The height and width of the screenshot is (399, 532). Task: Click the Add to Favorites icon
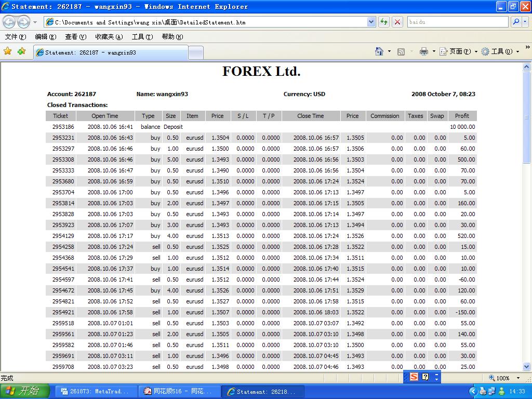pyautogui.click(x=21, y=51)
